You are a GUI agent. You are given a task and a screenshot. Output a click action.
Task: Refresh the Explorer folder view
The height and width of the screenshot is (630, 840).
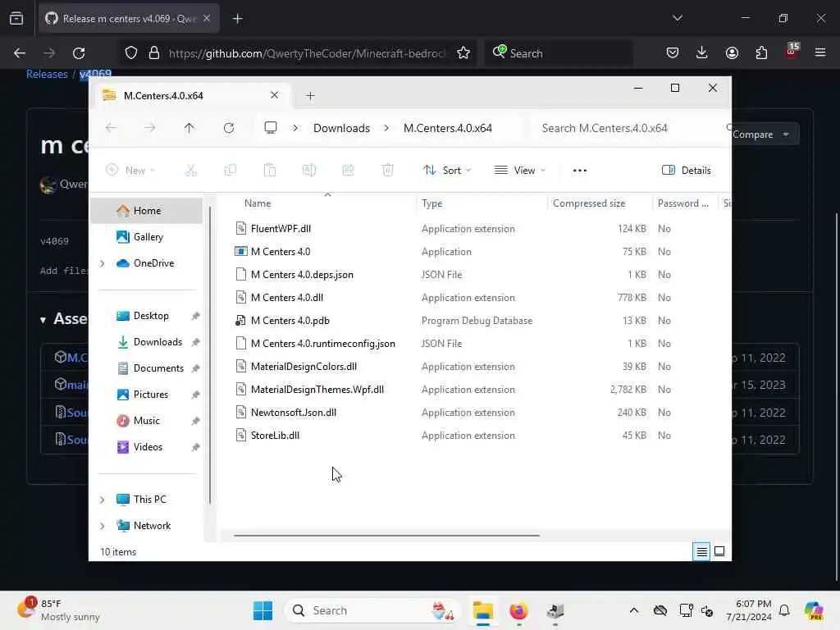tap(229, 128)
